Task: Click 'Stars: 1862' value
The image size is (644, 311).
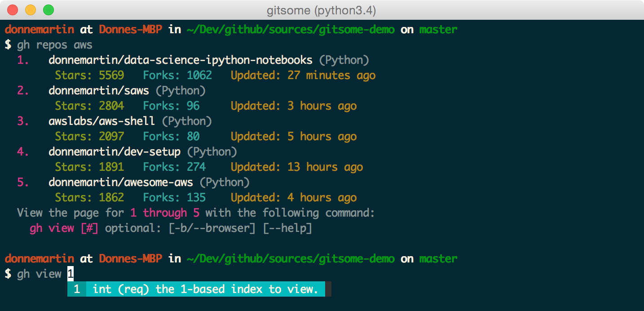Action: tap(89, 197)
